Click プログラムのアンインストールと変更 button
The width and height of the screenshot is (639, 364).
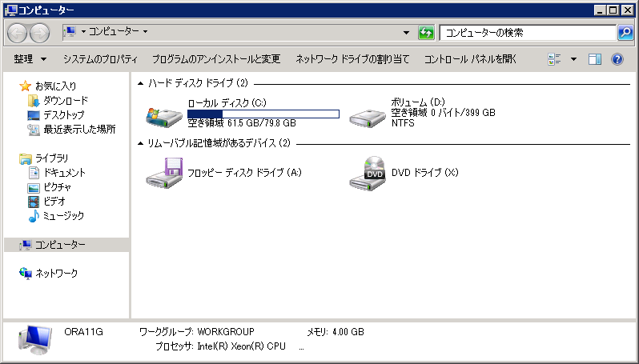(x=216, y=59)
